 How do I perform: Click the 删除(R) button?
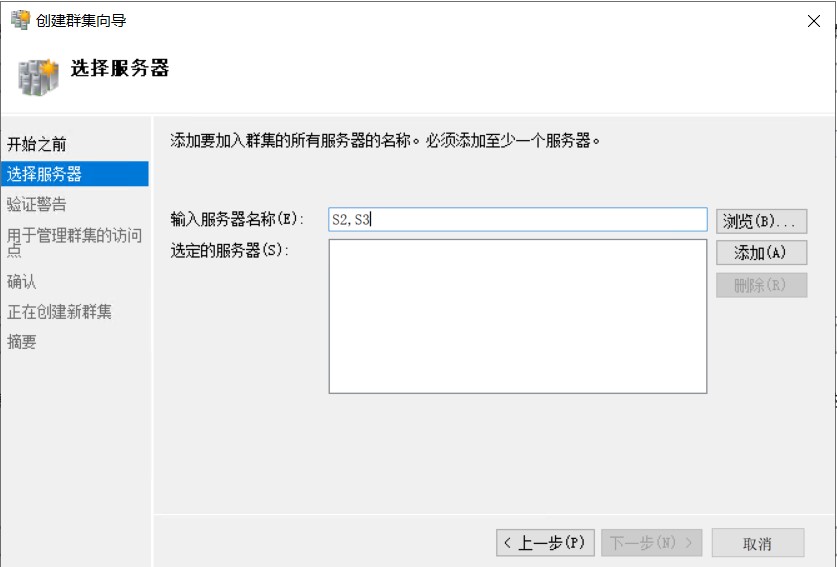coord(761,285)
